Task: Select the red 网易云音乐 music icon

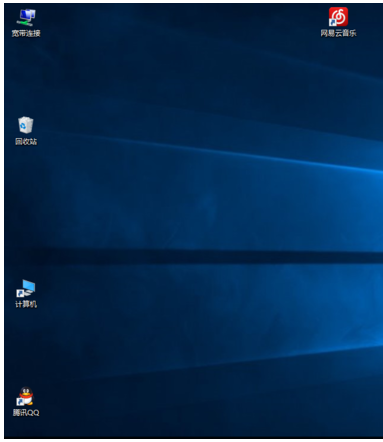Action: [338, 17]
